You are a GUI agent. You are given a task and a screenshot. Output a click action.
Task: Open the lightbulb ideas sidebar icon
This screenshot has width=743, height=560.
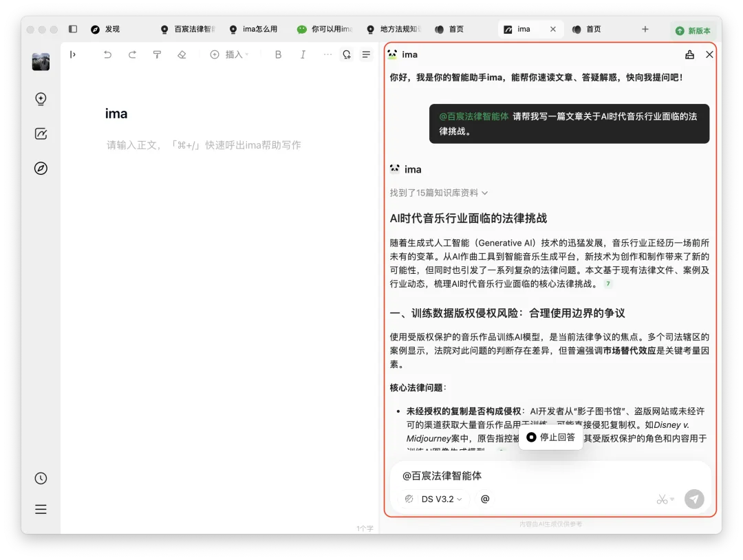(x=41, y=98)
